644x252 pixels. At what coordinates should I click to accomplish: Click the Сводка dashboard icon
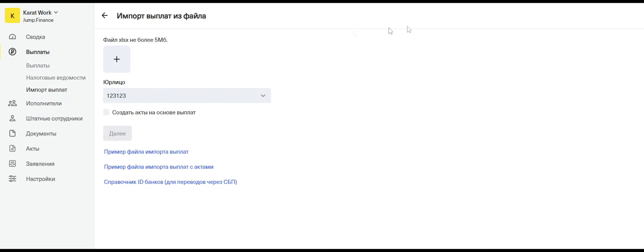click(12, 37)
